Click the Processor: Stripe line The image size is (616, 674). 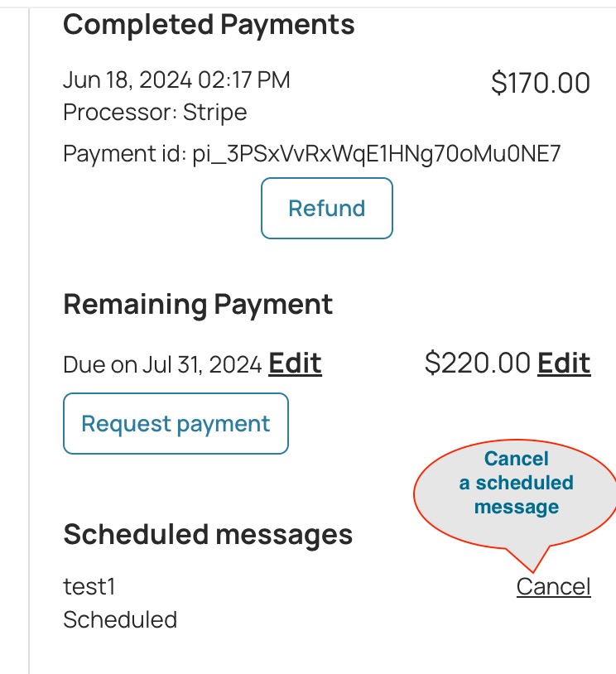[155, 112]
